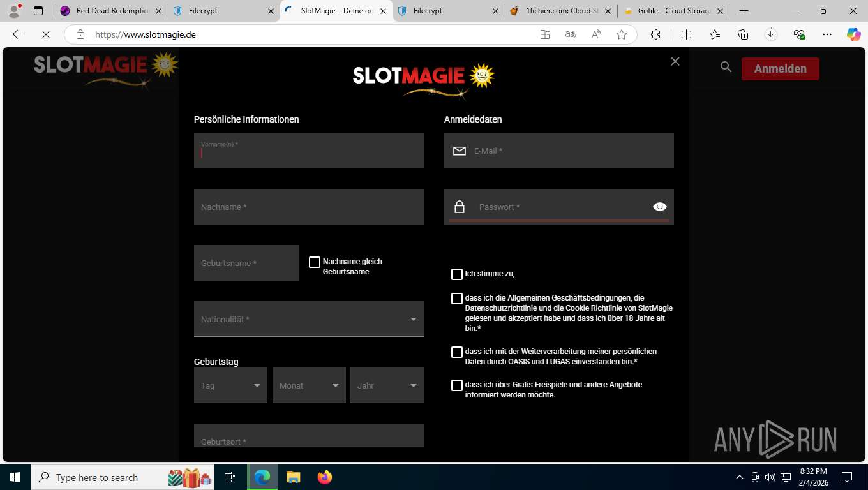Toggle password visibility eye icon
The width and height of the screenshot is (868, 490).
660,207
